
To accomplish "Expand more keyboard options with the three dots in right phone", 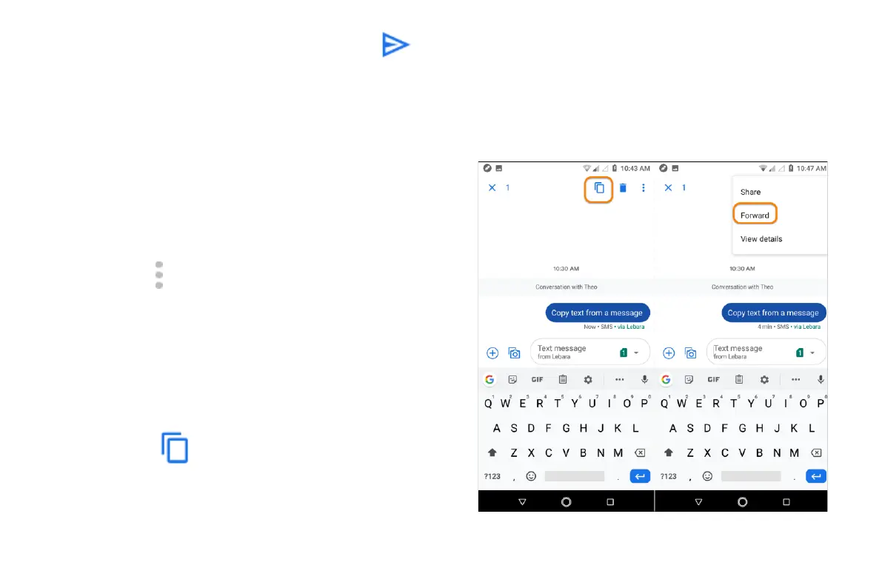I will point(795,380).
